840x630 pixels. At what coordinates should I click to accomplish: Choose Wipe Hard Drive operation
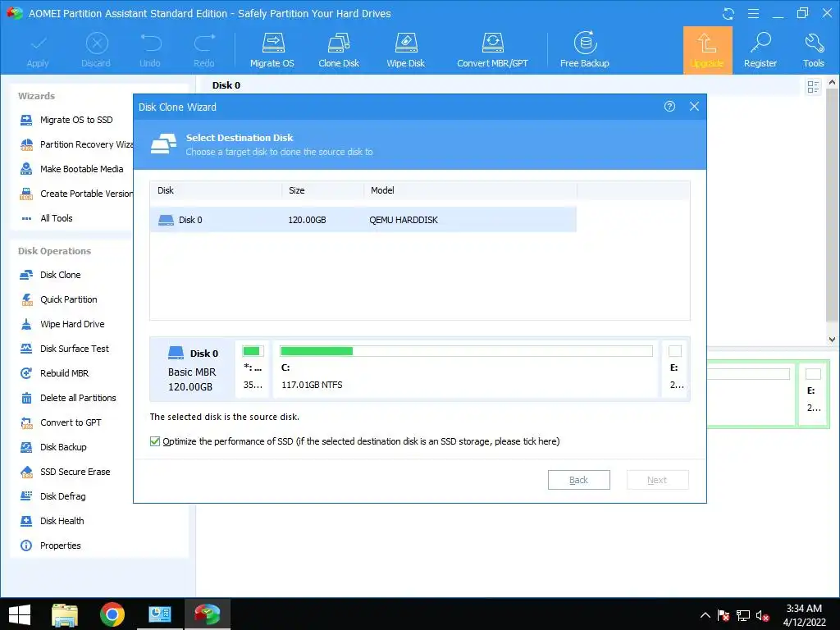tap(62, 324)
